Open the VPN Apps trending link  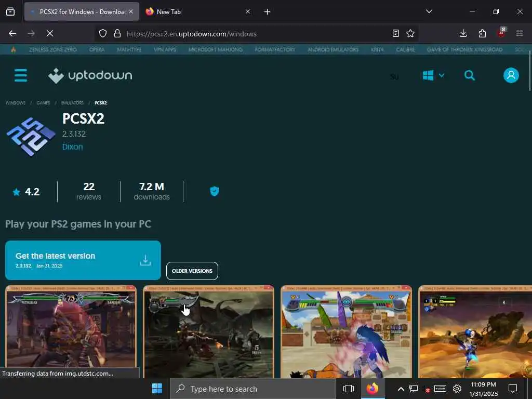(165, 49)
